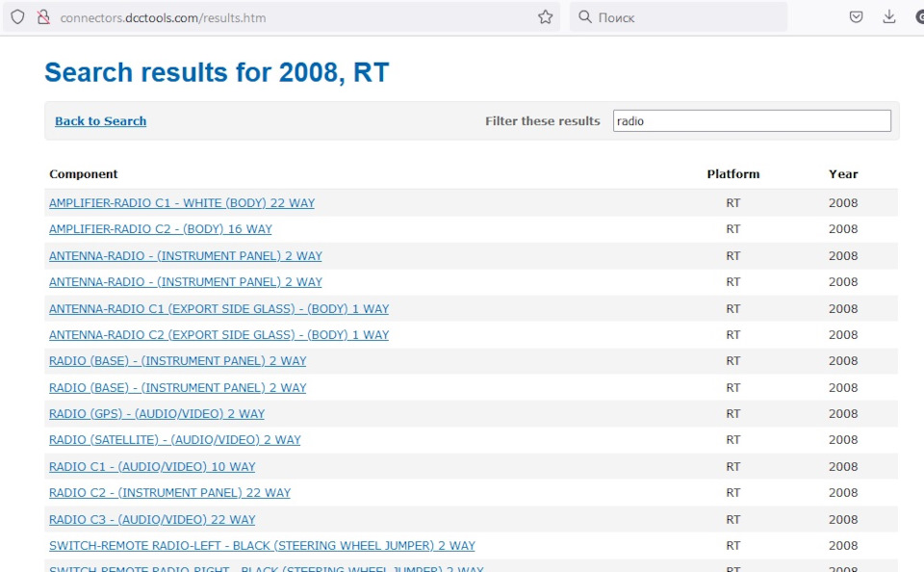Click the "Search results for 2008, RT" heading
Viewport: 924px width, 572px height.
217,72
